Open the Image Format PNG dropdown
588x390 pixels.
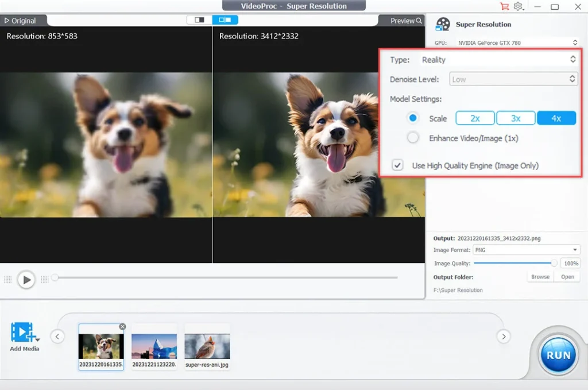[x=525, y=249]
